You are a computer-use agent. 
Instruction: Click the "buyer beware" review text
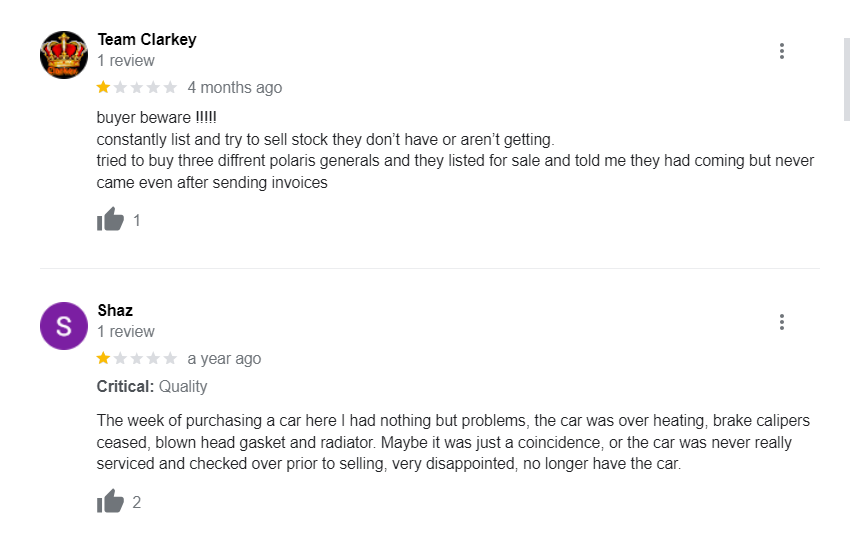coord(157,118)
